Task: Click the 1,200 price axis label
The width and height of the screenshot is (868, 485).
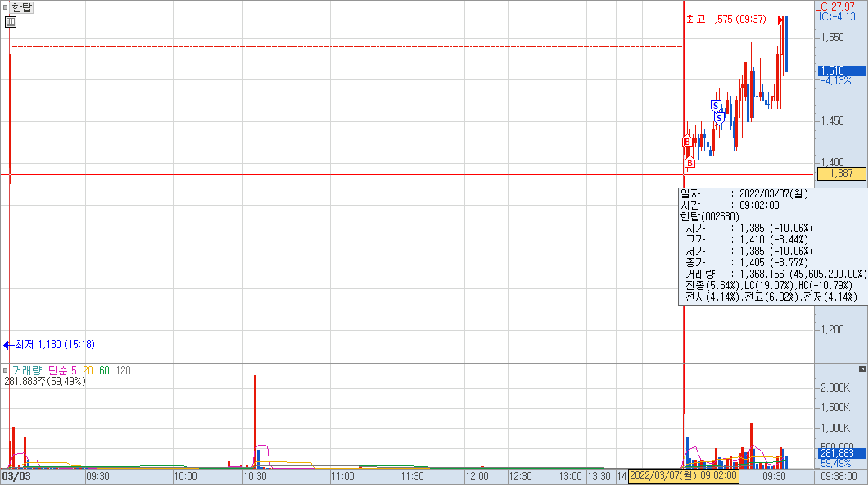Action: pyautogui.click(x=832, y=329)
